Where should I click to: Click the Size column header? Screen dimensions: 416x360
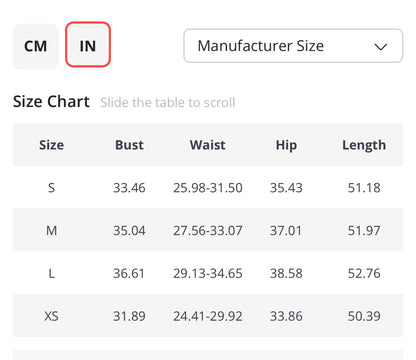click(51, 145)
